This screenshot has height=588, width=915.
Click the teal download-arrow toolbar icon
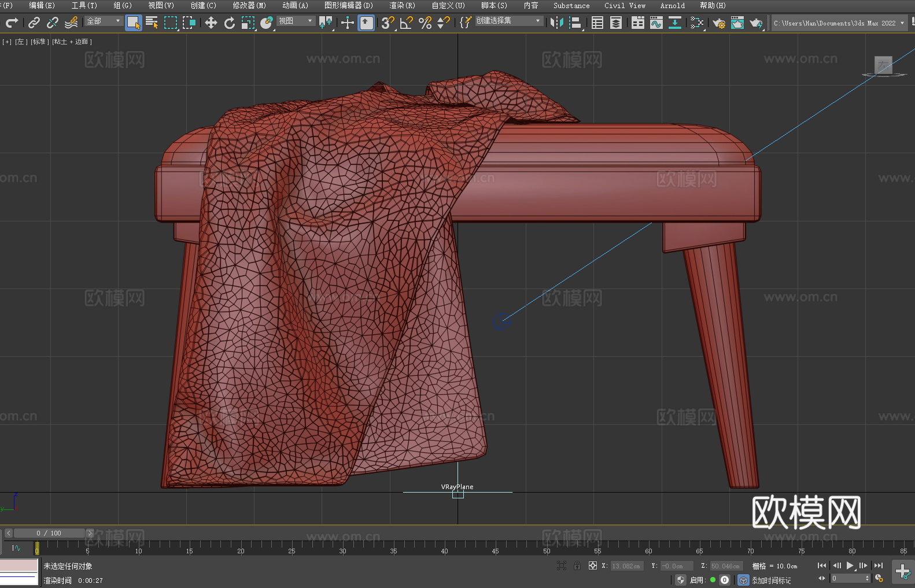[x=675, y=23]
